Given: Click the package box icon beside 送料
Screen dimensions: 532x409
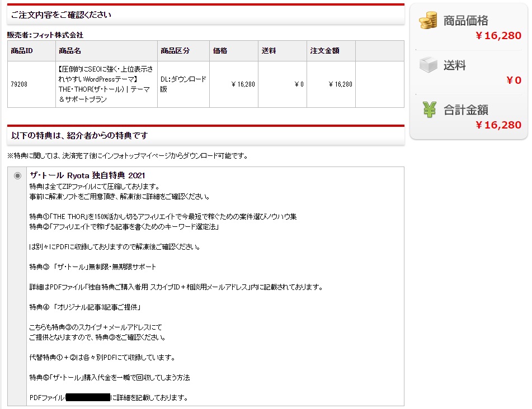Looking at the screenshot, I should [x=427, y=63].
